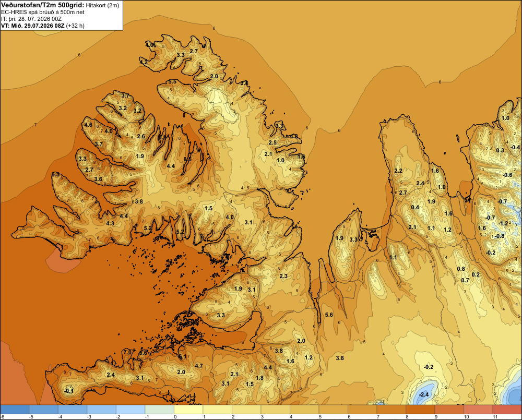Screen dimensions: 522x420
Task: Click the 4.2 temperature label on the map
Action: 144,62
